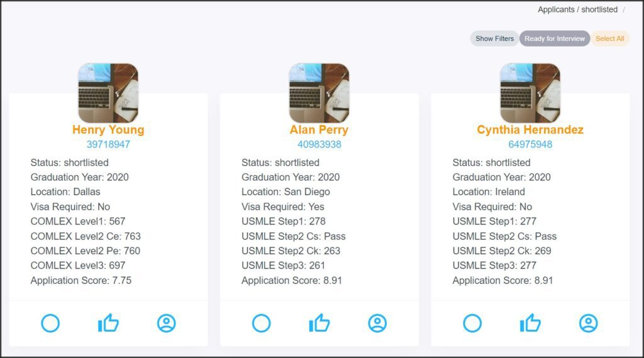This screenshot has width=644, height=358.
Task: Click 'COMLEX Level2 Pe: 760' text
Action: coord(86,250)
